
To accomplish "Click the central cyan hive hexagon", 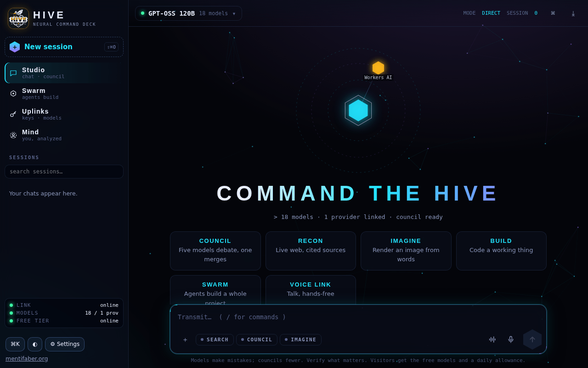I will [358, 110].
